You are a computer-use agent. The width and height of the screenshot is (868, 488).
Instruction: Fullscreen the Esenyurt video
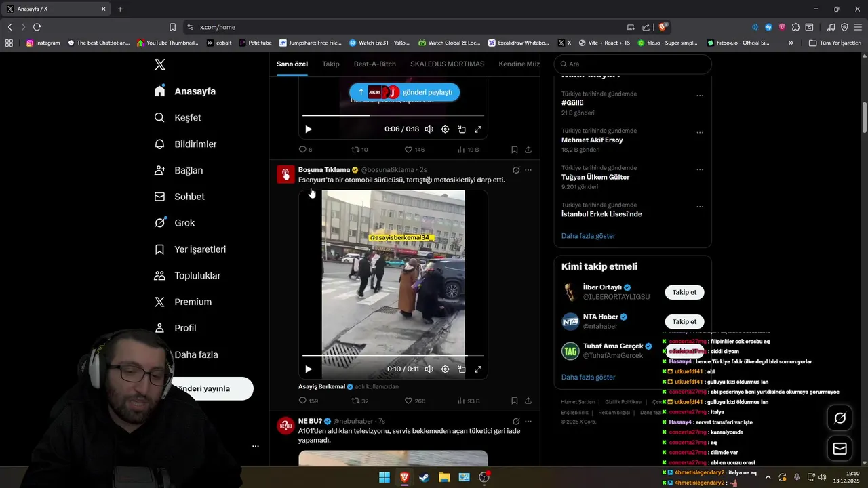[477, 369]
